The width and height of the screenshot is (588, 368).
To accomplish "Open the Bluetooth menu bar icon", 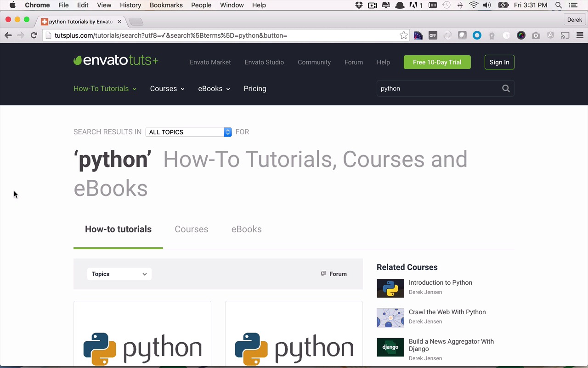I will point(460,5).
